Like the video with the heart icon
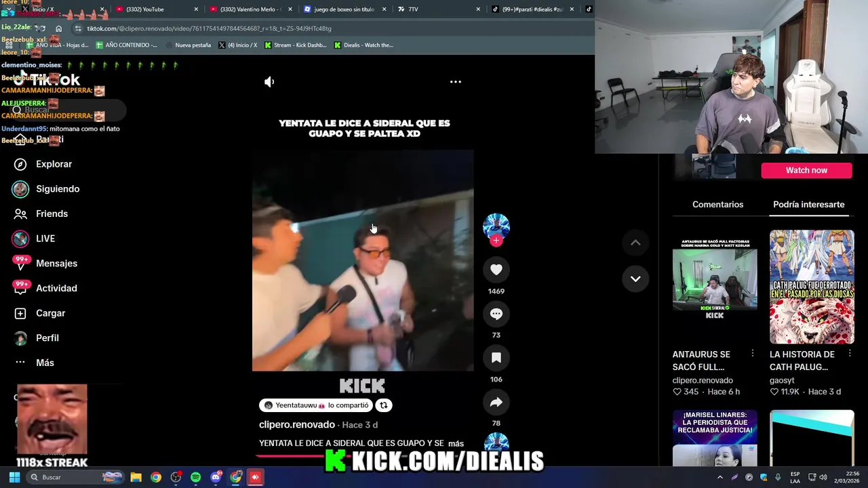The height and width of the screenshot is (488, 868). (496, 270)
